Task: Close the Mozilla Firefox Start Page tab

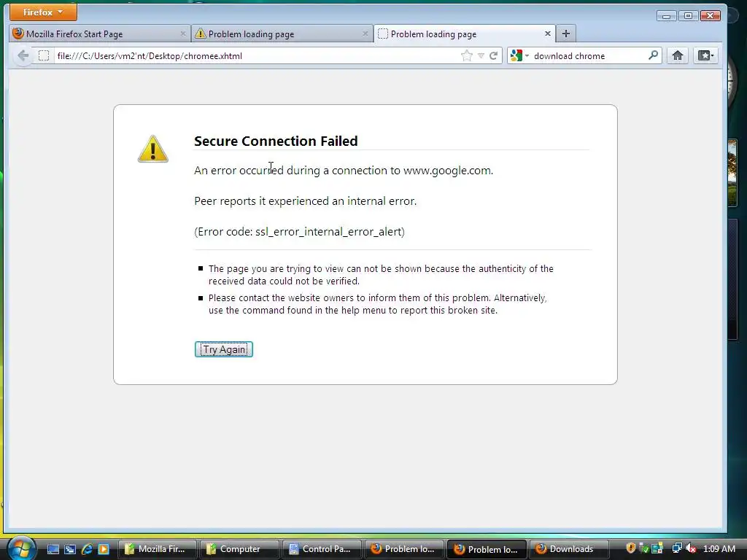Action: (183, 34)
